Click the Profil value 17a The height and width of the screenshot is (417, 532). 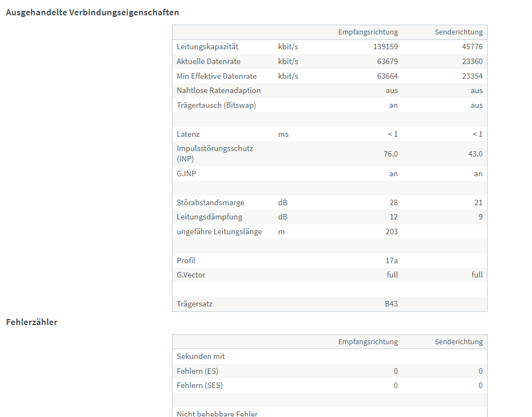tap(391, 260)
